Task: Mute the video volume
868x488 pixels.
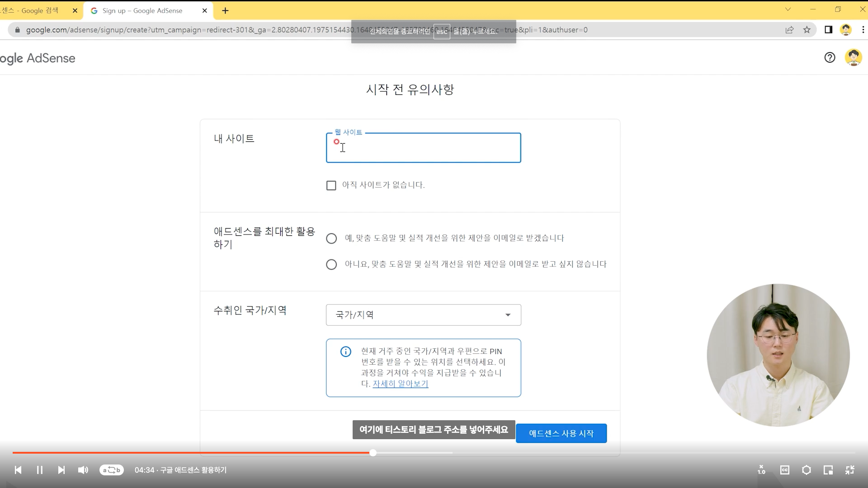Action: click(83, 470)
